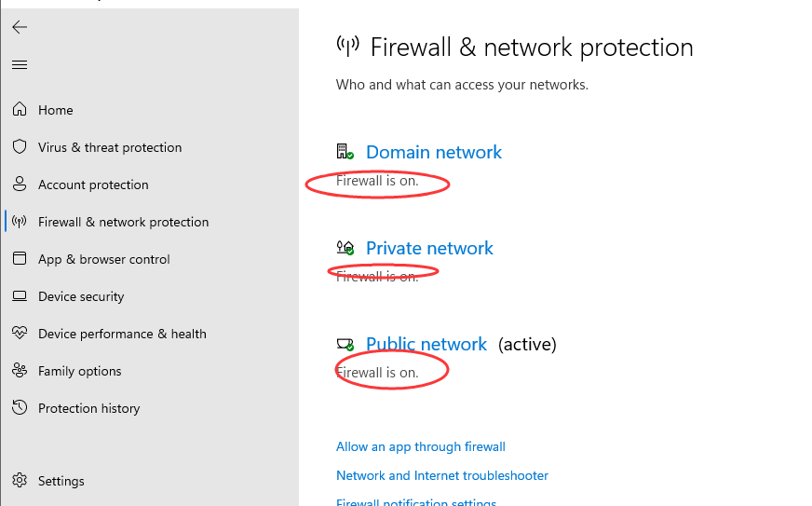This screenshot has height=506, width=812.
Task: Click the Public network bench icon
Action: click(x=345, y=344)
